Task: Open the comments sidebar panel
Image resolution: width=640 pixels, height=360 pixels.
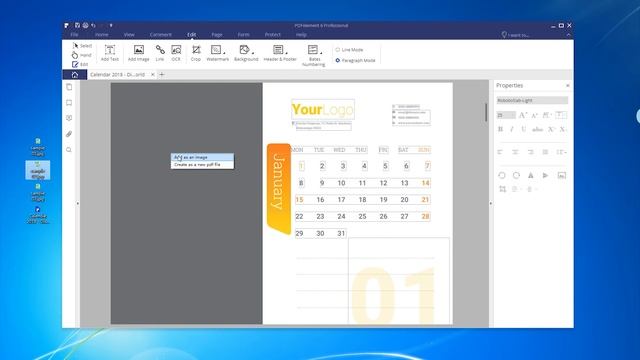Action: pos(69,118)
